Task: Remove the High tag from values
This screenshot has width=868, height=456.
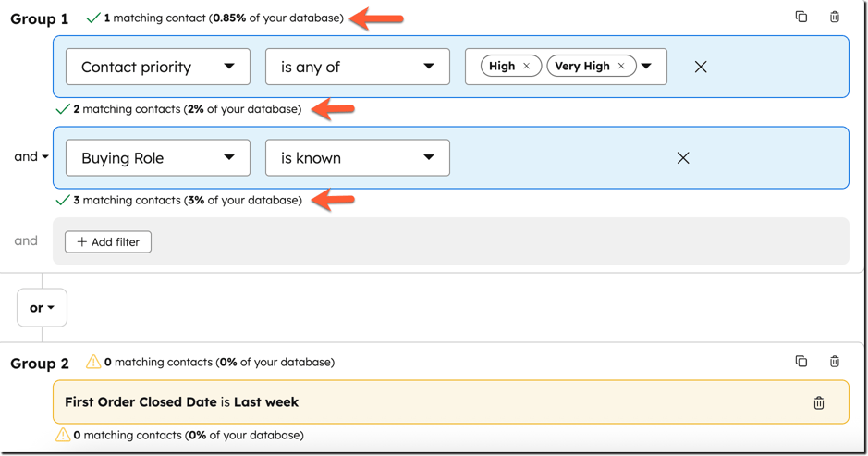Action: click(527, 67)
